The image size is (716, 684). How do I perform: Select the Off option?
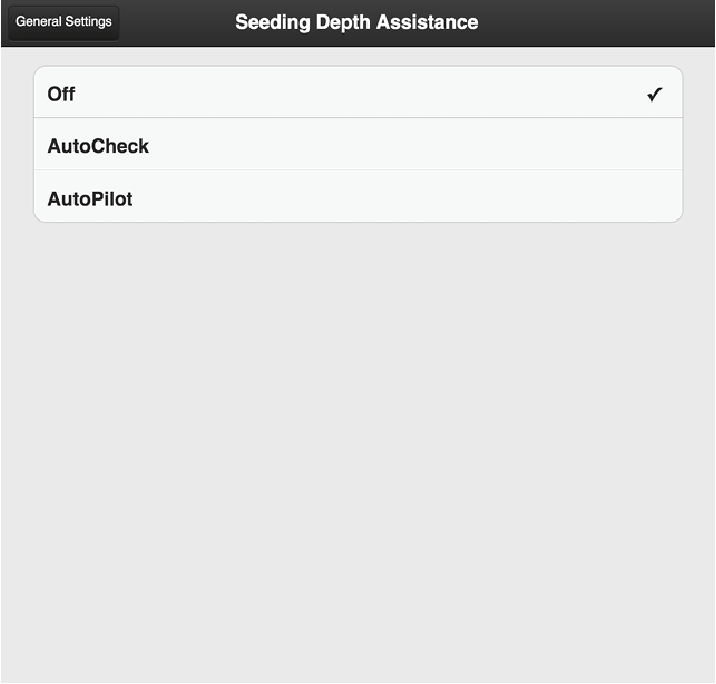click(x=358, y=94)
